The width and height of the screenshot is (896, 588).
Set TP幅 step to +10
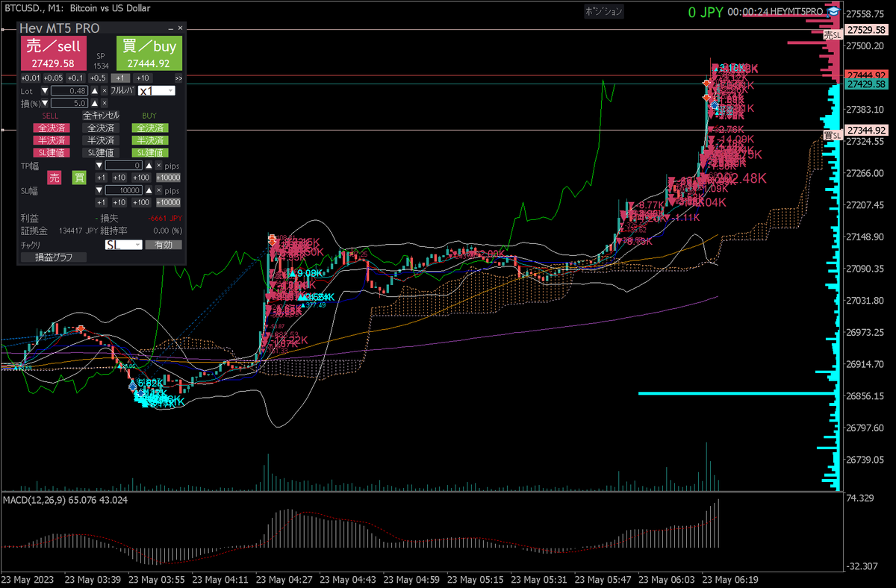(119, 178)
